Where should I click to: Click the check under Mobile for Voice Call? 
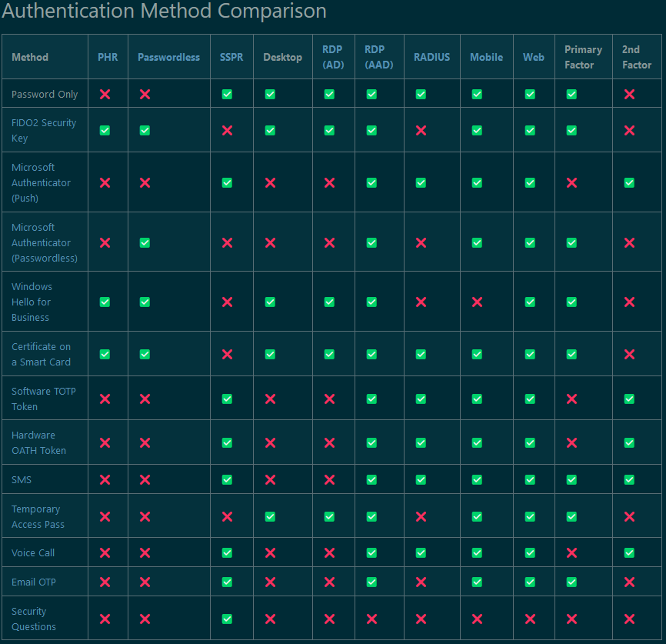pyautogui.click(x=477, y=552)
